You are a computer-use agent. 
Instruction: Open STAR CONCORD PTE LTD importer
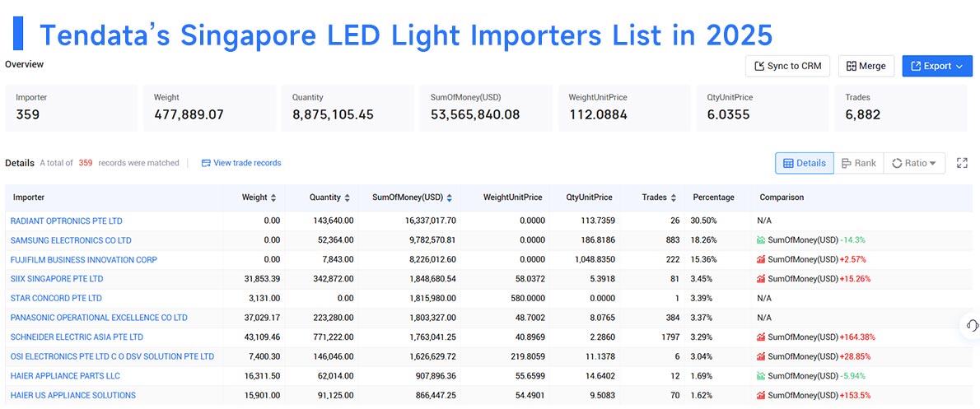click(x=56, y=299)
